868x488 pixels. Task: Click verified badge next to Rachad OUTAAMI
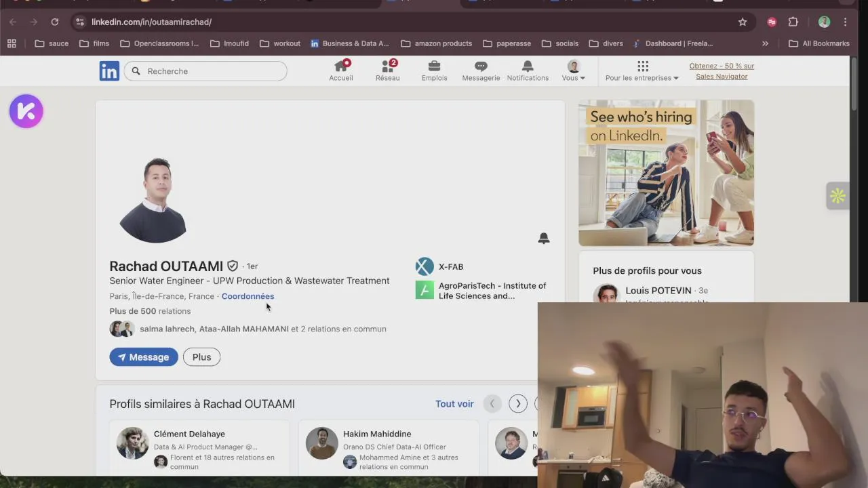click(x=233, y=266)
